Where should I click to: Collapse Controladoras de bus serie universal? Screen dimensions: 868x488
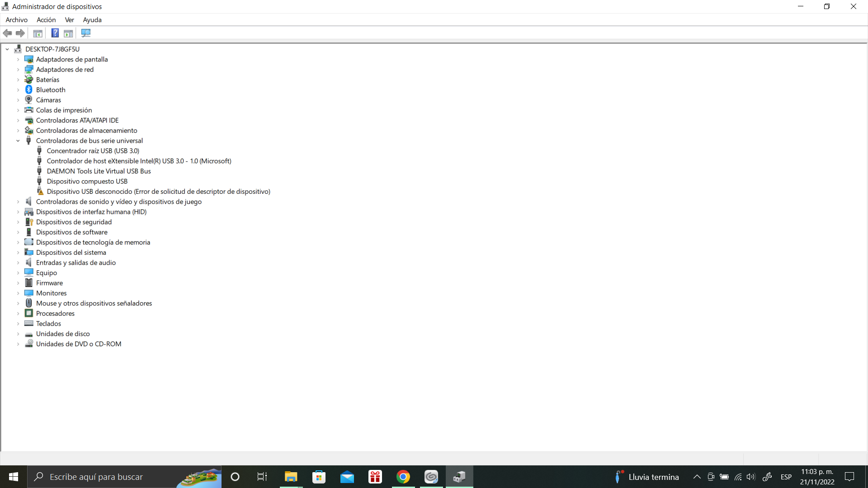[x=18, y=141]
